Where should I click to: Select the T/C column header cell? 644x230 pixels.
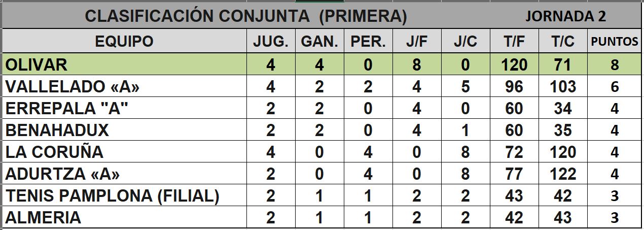coord(563,41)
